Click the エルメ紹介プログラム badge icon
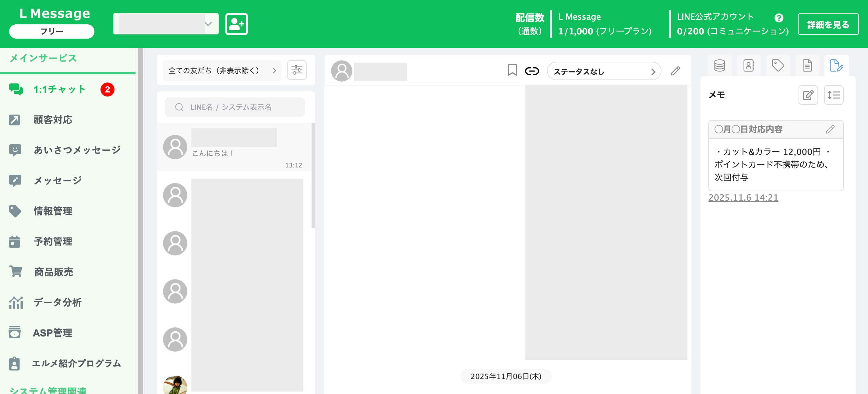This screenshot has width=868, height=394. [x=15, y=364]
